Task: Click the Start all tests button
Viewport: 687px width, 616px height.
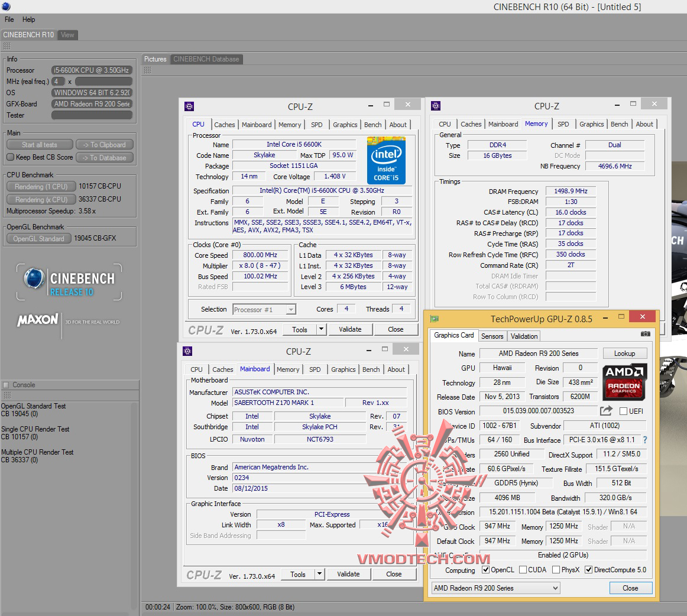Action: click(40, 145)
